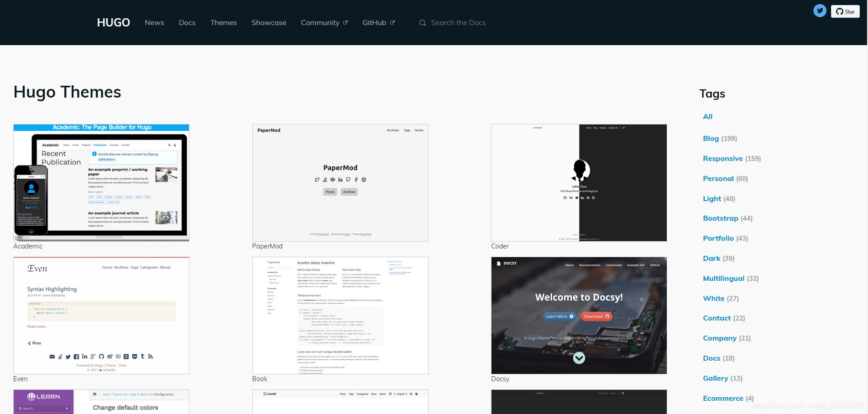Click the Even theme name link

pos(21,379)
